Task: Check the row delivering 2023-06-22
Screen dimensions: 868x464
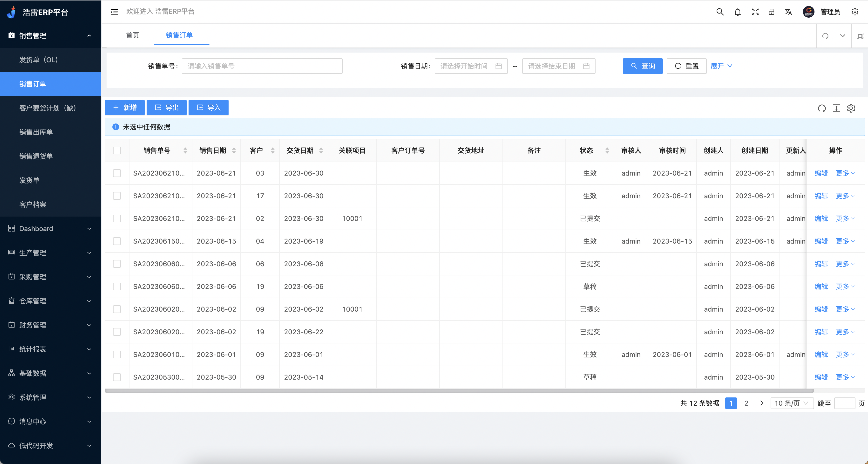Action: click(x=117, y=332)
